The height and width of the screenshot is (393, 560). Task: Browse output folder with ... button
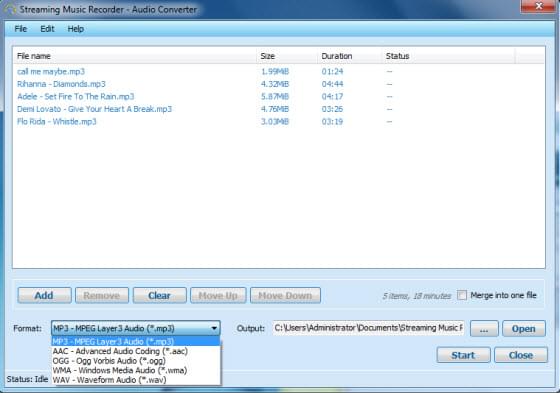[484, 329]
